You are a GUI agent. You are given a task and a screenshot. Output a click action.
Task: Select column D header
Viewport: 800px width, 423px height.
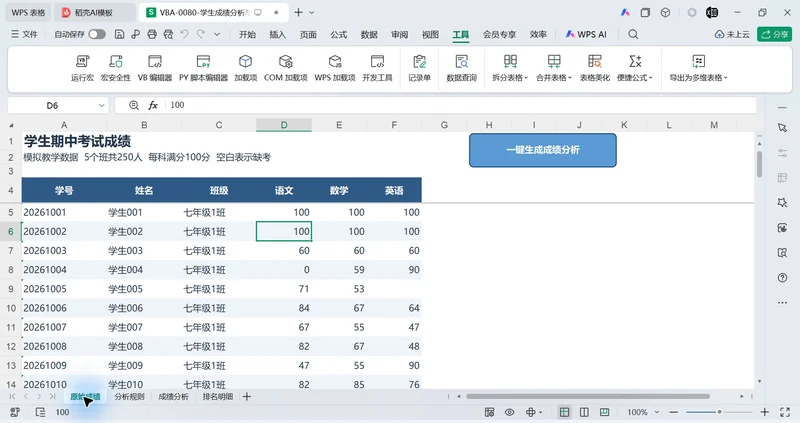click(x=284, y=125)
